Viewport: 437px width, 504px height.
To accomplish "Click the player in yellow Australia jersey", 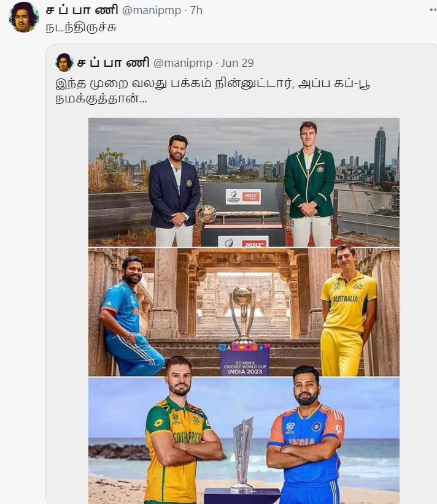I will pos(349,311).
